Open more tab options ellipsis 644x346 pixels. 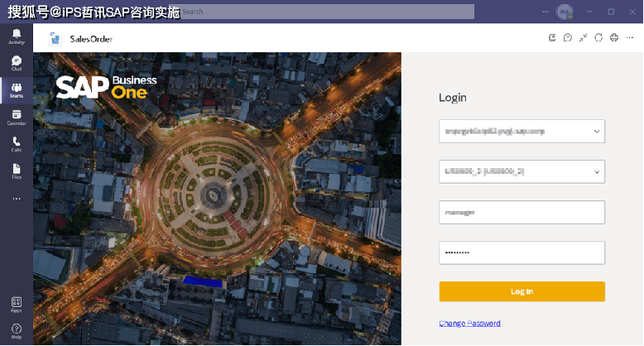pyautogui.click(x=630, y=38)
